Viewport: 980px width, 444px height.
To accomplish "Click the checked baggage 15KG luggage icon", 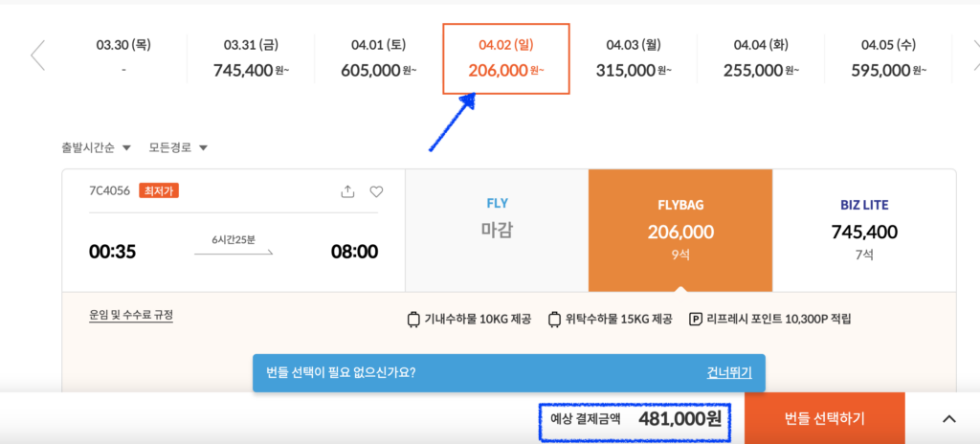I will click(554, 320).
